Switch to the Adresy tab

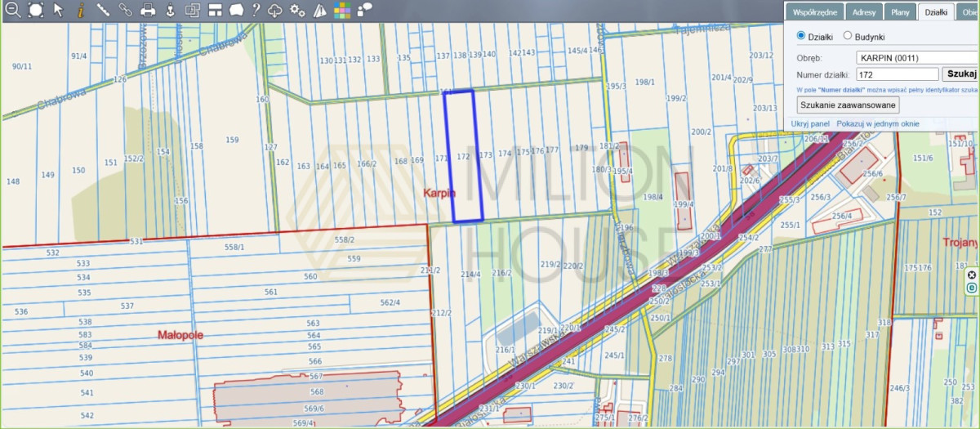point(863,12)
